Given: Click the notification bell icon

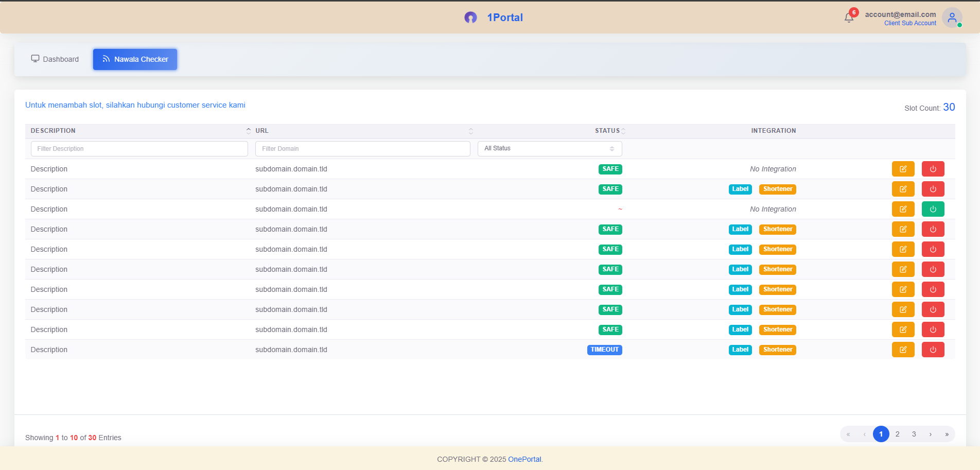Looking at the screenshot, I should click(849, 17).
